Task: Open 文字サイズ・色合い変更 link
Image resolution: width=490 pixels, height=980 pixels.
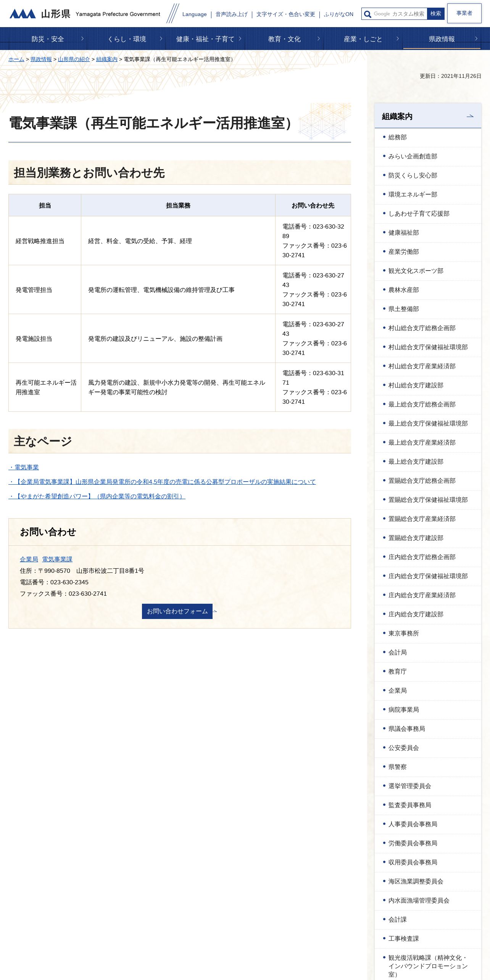Action: [286, 14]
